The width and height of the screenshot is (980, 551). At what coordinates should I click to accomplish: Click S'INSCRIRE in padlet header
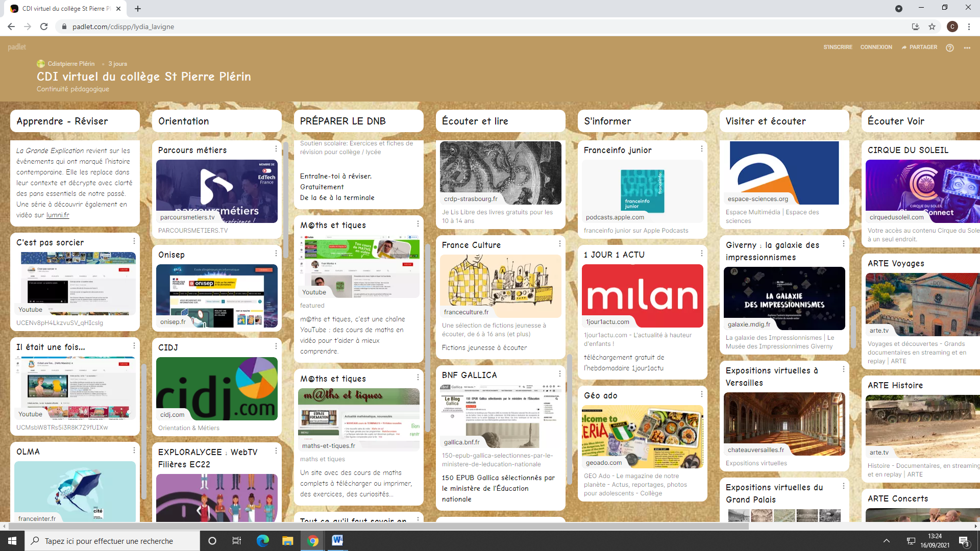coord(838,47)
